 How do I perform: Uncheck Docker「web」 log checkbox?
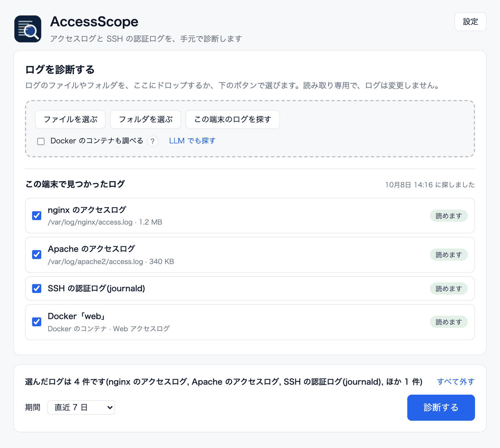(x=37, y=322)
